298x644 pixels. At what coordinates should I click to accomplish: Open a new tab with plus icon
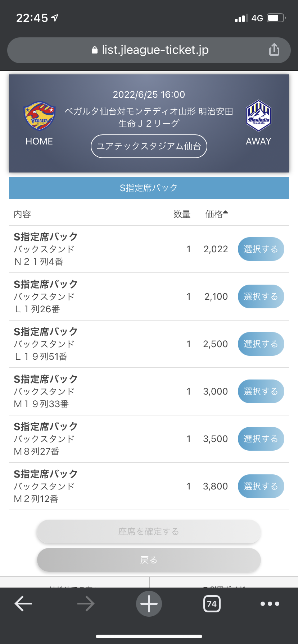(149, 604)
